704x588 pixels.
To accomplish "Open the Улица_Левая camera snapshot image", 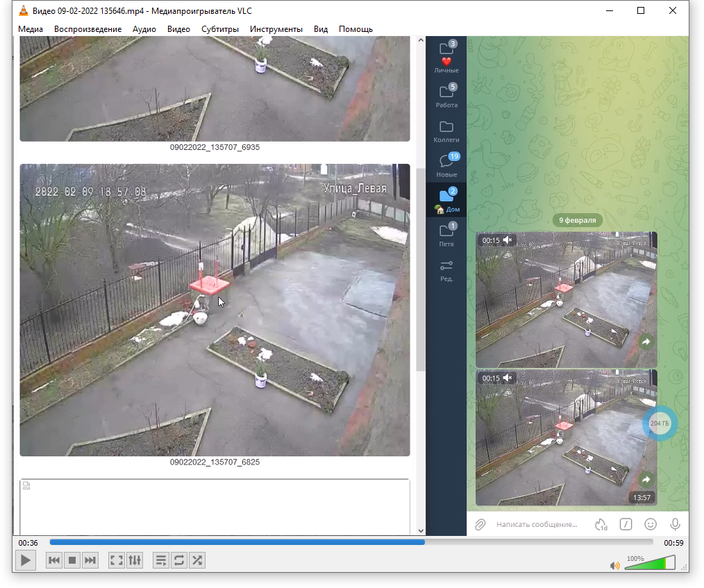I will point(215,310).
